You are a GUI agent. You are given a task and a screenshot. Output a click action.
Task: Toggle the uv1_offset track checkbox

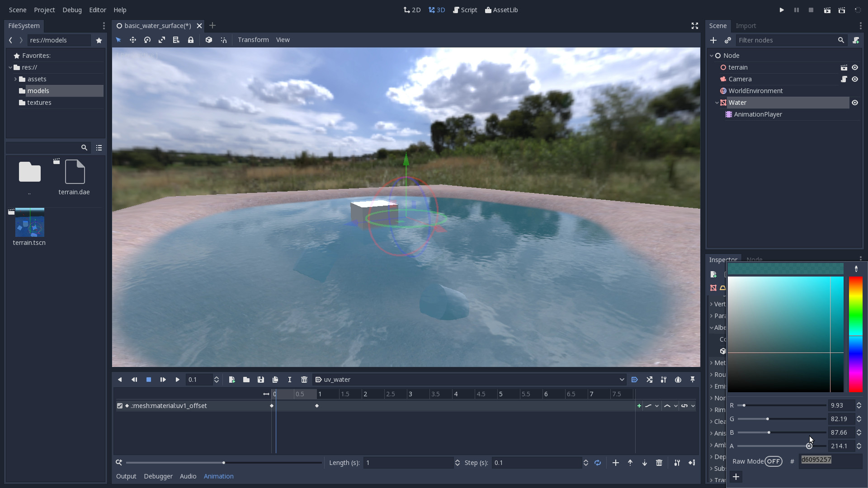(120, 406)
